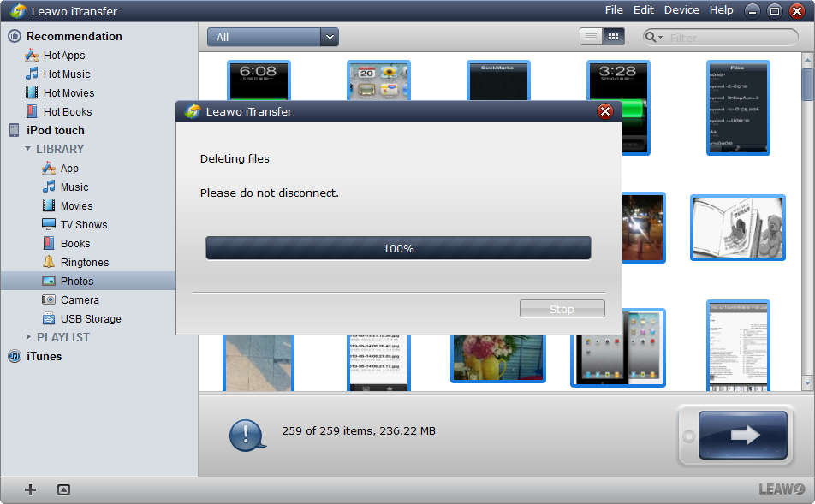815x504 pixels.
Task: Open the Device menu
Action: (x=681, y=10)
